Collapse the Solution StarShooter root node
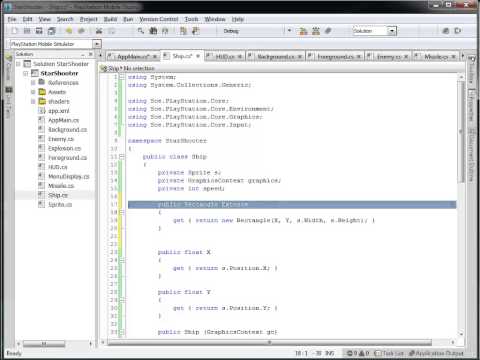The image size is (480, 360). tap(19, 64)
